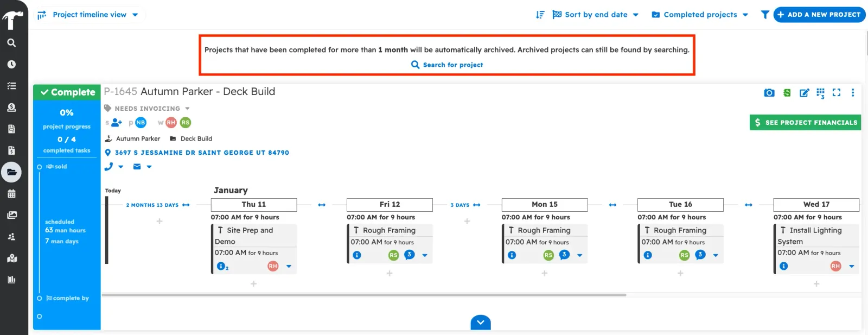Toggle the sort direction icon
Screen dimensions: 868x335
pos(540,15)
